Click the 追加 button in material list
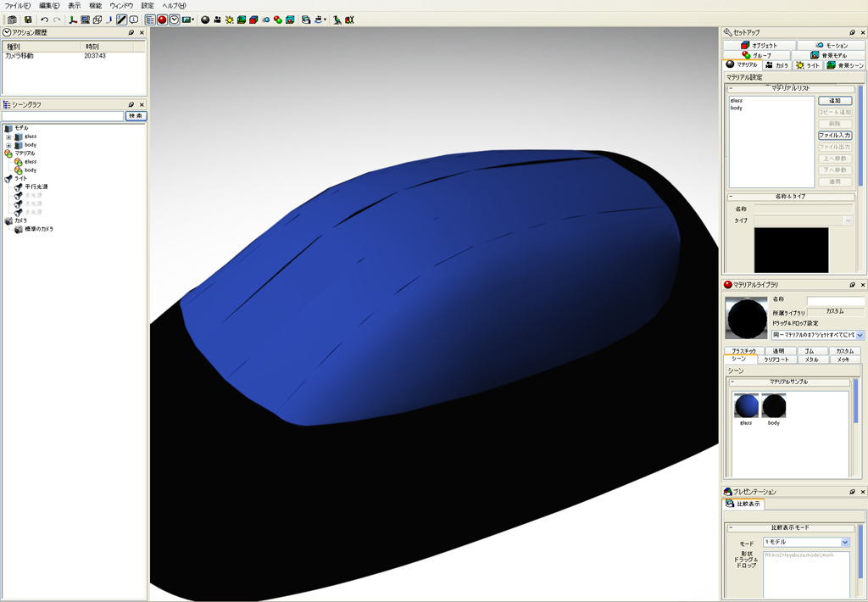 [834, 101]
